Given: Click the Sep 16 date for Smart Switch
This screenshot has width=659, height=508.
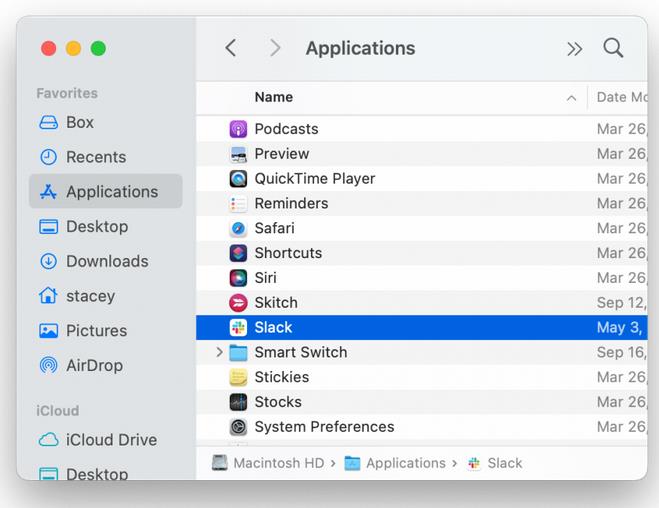Looking at the screenshot, I should (x=622, y=352).
